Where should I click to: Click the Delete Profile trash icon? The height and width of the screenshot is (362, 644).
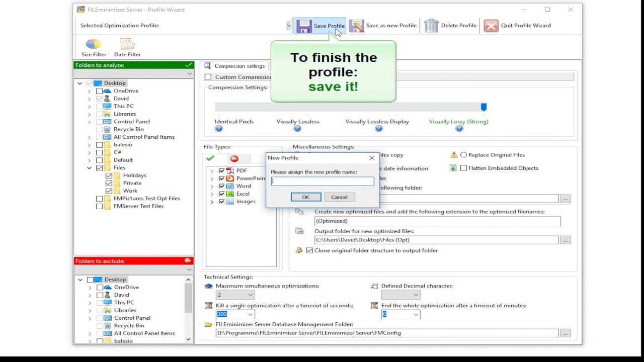tap(431, 26)
